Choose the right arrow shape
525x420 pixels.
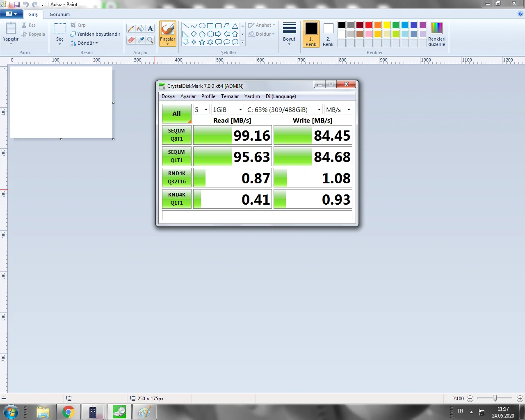[x=218, y=34]
